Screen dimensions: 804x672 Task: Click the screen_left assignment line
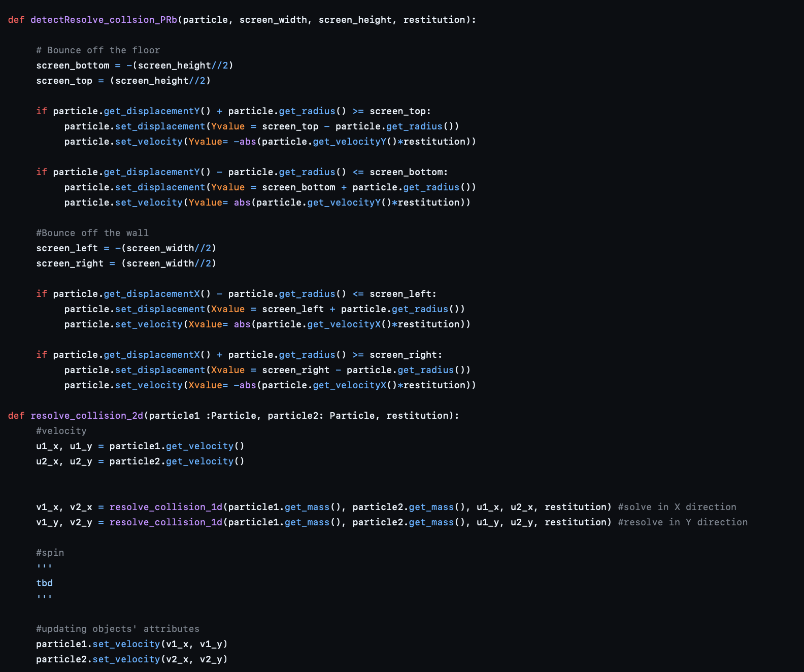[126, 248]
